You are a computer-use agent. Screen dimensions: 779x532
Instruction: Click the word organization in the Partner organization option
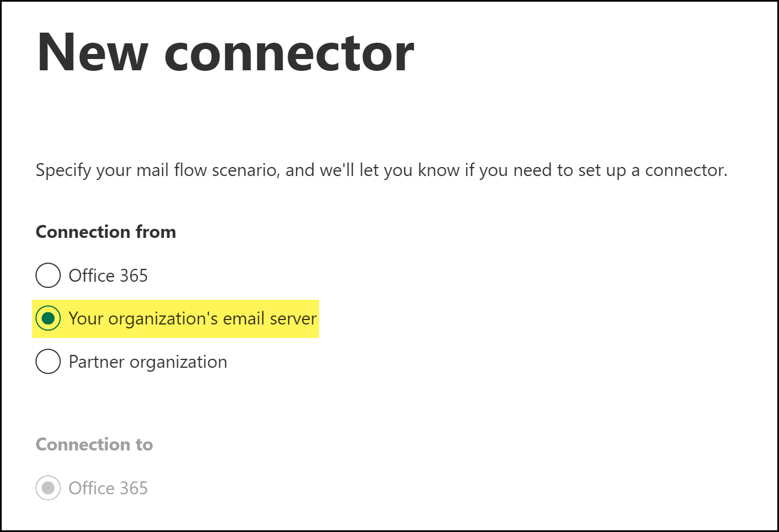click(x=178, y=362)
